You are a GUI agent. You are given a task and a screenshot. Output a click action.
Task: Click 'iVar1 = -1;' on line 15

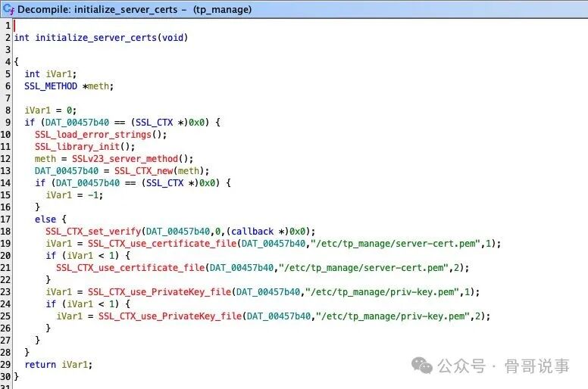[74, 195]
